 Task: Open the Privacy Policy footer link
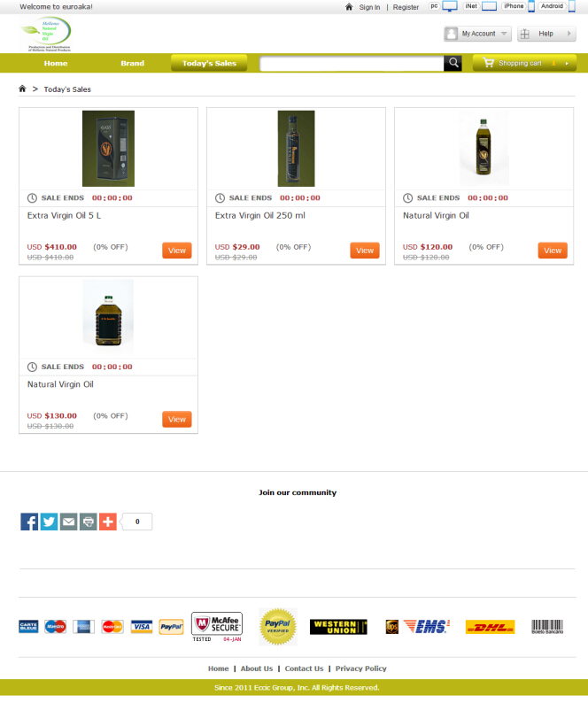[361, 668]
